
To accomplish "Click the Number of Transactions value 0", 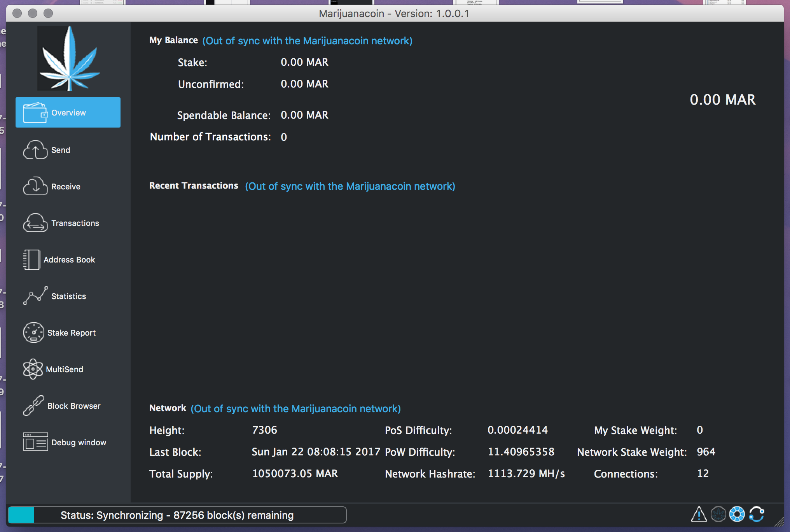I will 284,137.
